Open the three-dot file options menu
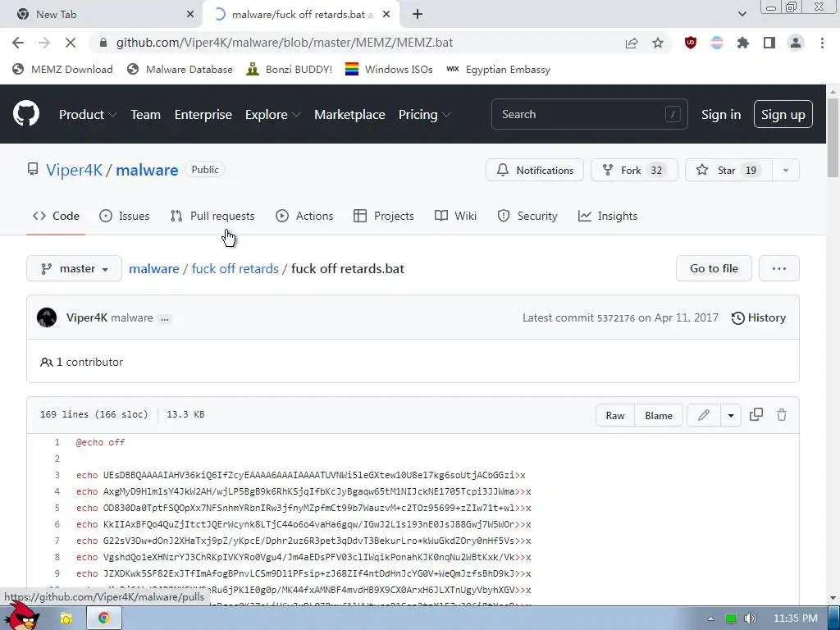 (x=779, y=268)
